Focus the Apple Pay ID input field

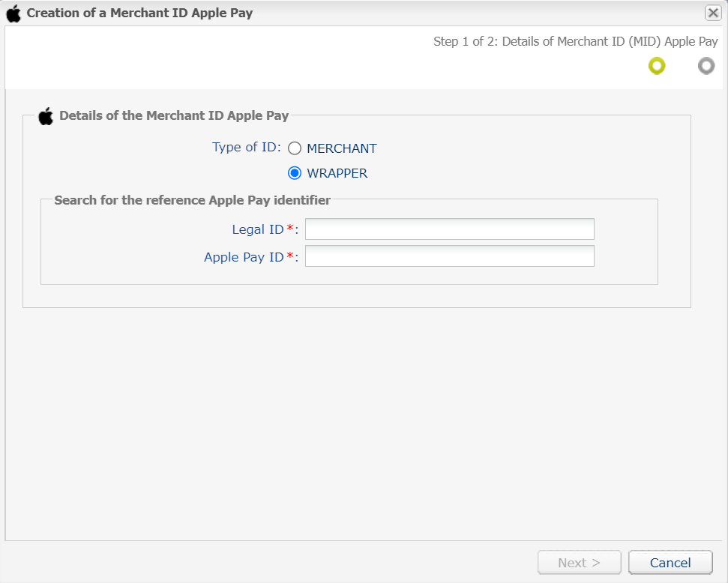(x=449, y=256)
